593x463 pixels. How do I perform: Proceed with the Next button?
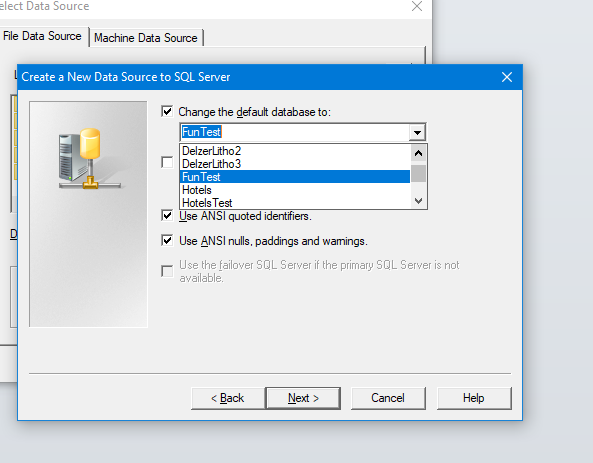click(x=303, y=398)
